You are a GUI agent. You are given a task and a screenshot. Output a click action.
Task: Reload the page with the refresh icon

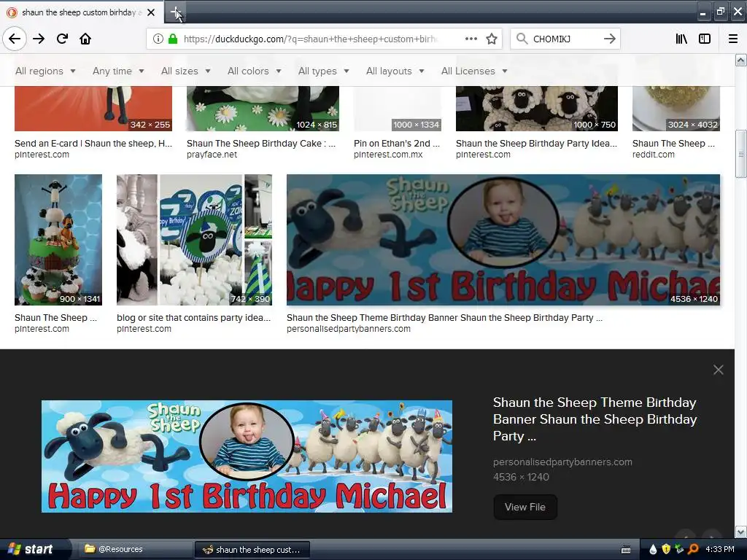click(x=62, y=39)
